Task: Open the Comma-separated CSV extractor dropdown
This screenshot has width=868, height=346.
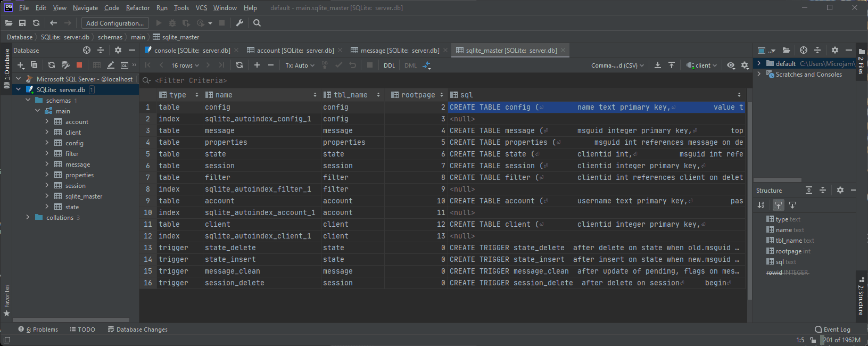Action: [x=617, y=65]
